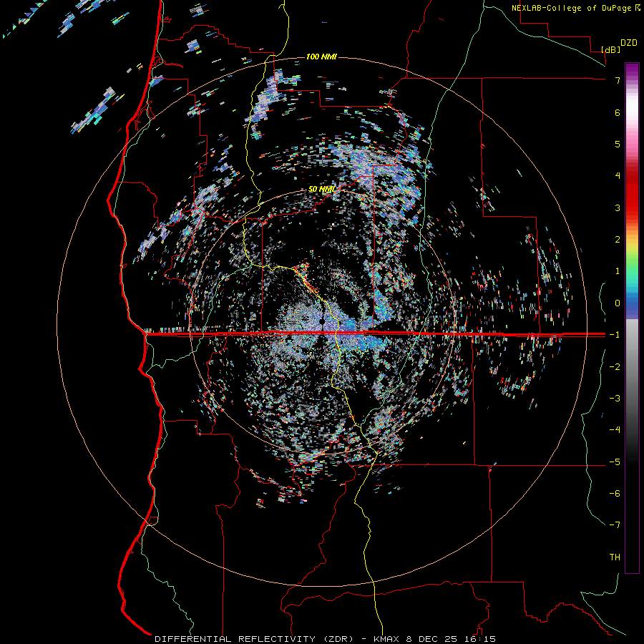Click the DZD legend title
This screenshot has width=644, height=644.
coord(629,43)
